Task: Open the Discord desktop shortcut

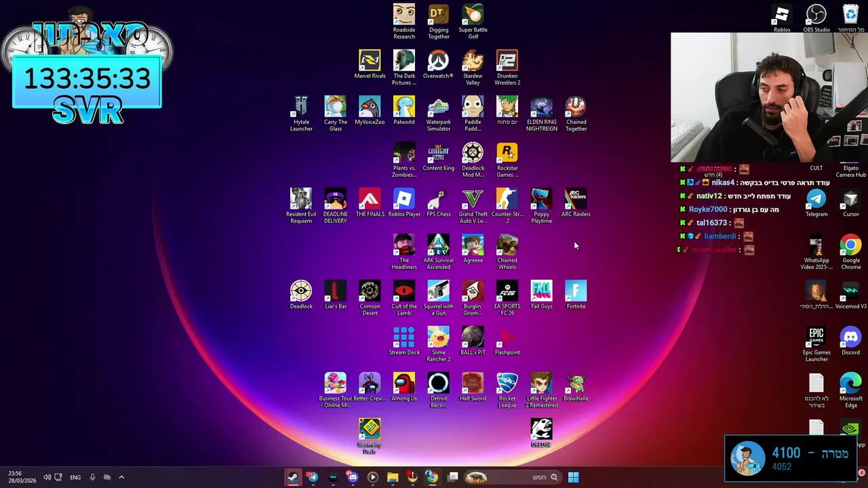Action: (x=850, y=341)
